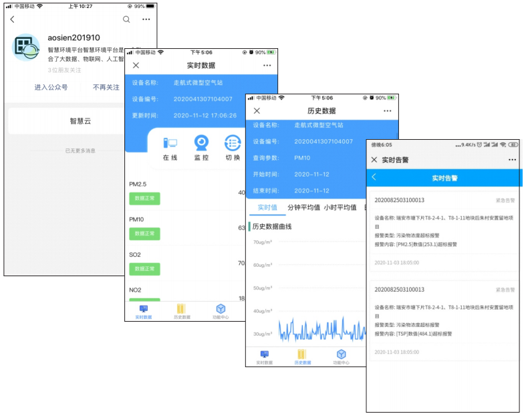Click back arrow on the profile page
This screenshot has width=532, height=416.
coord(12,19)
